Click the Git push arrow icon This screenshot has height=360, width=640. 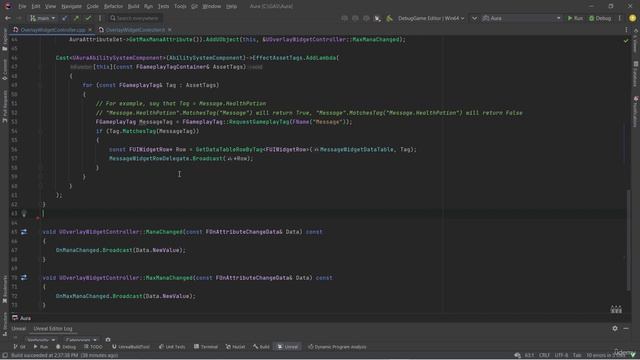(x=76, y=18)
